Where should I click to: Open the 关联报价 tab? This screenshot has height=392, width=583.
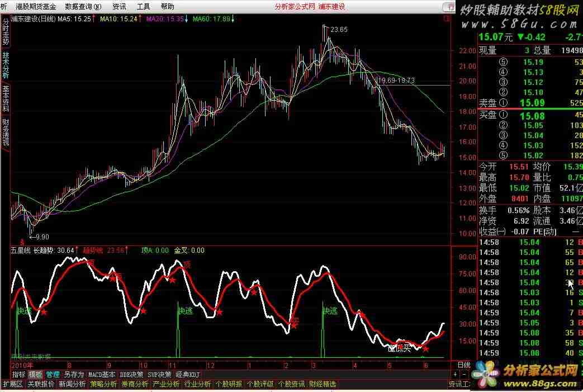(41, 384)
